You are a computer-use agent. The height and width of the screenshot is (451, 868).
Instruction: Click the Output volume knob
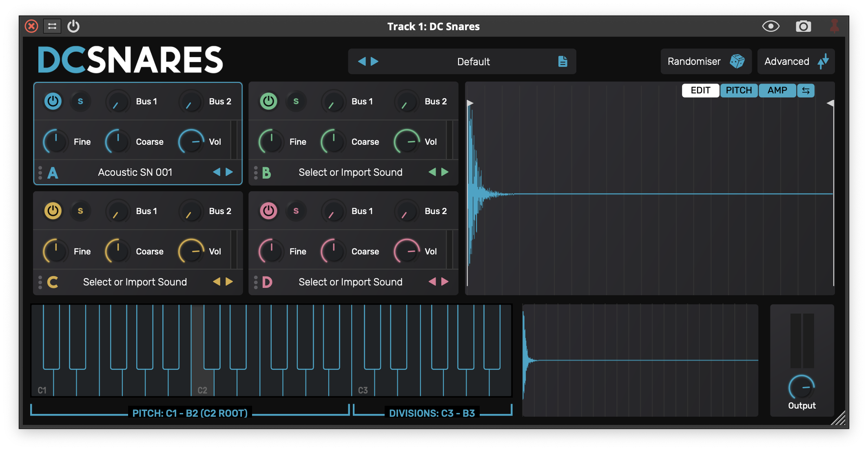801,387
